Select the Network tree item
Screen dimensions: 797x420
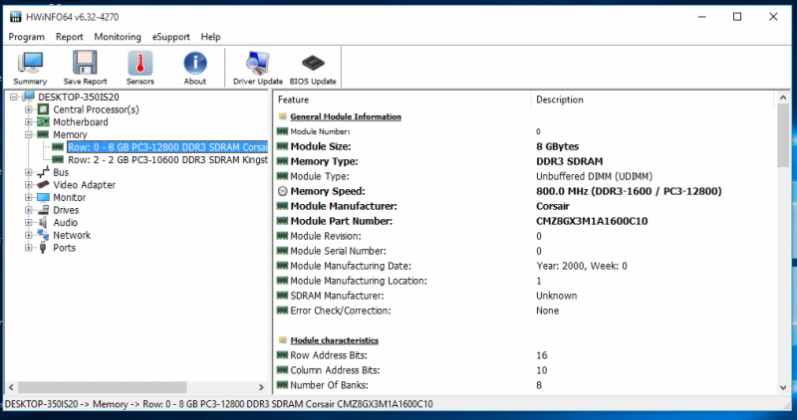pyautogui.click(x=72, y=235)
